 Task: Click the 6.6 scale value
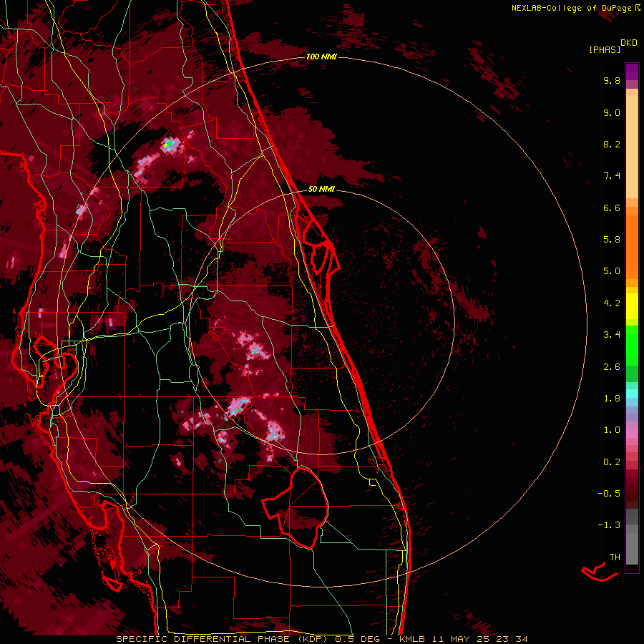(x=612, y=208)
